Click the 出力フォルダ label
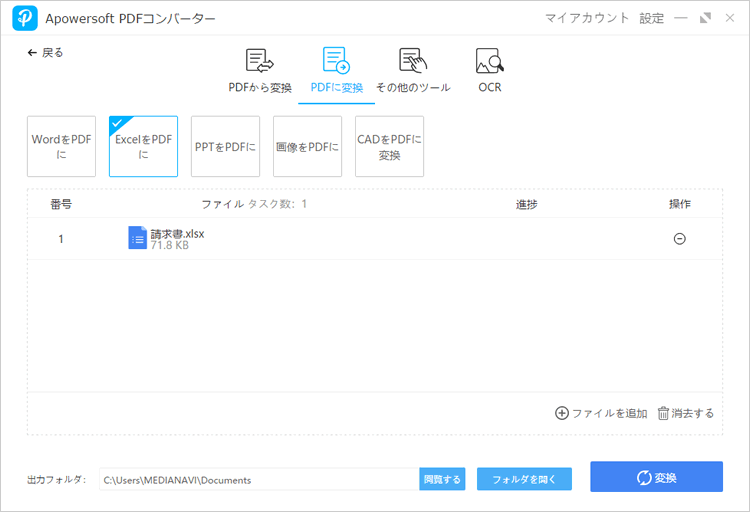This screenshot has height=512, width=750. point(56,479)
